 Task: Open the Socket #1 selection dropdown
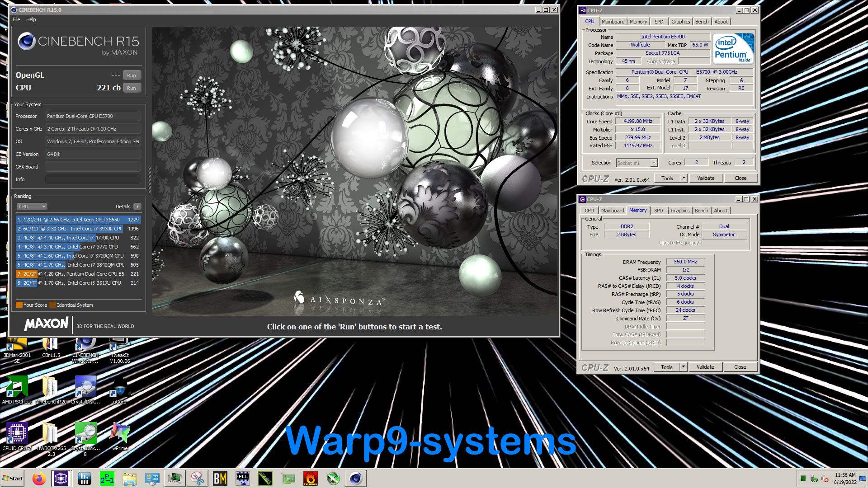pyautogui.click(x=637, y=163)
